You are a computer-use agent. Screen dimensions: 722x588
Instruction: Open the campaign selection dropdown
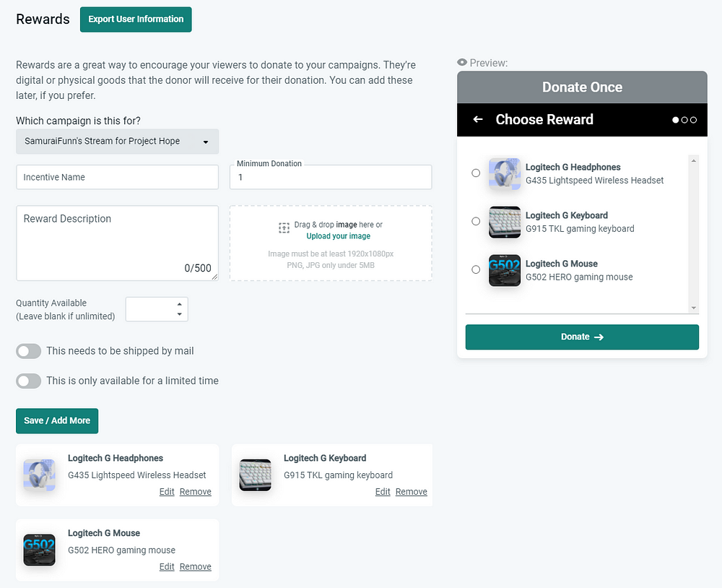118,142
